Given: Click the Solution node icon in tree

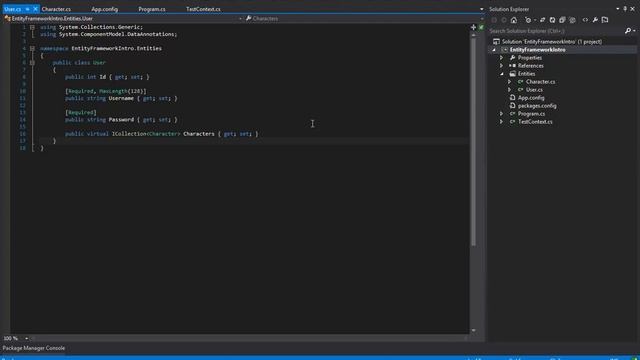Looking at the screenshot, I should [x=496, y=42].
